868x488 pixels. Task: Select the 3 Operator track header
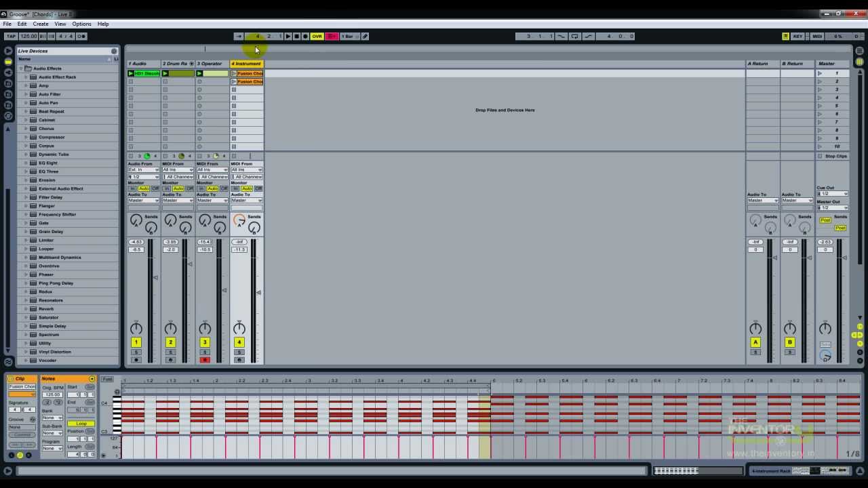point(212,64)
